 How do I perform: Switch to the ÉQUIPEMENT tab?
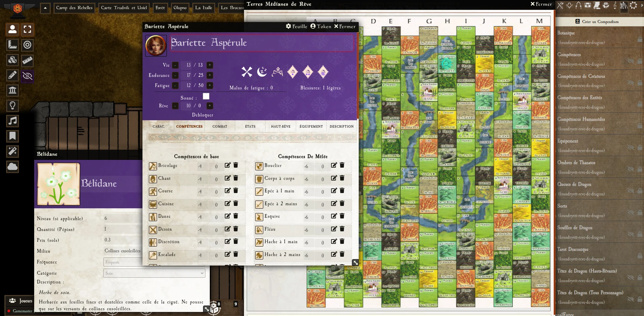point(311,126)
